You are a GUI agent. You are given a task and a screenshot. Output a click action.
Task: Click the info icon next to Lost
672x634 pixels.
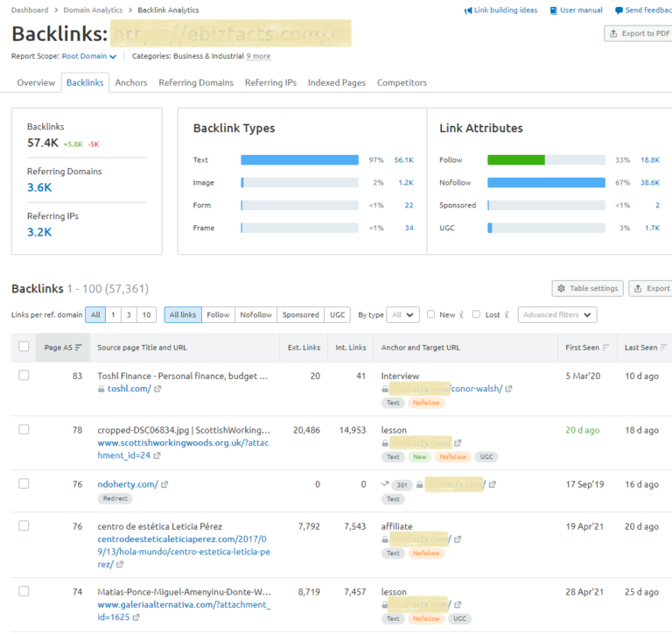click(x=506, y=315)
